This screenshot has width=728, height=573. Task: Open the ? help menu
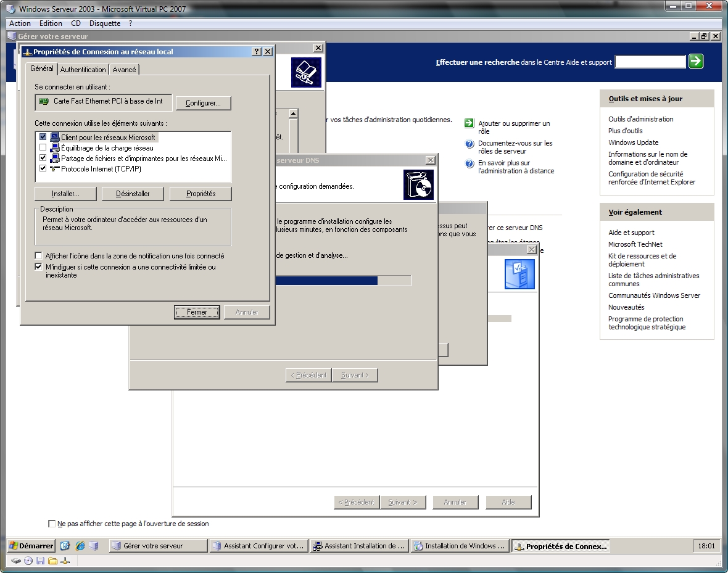(x=130, y=23)
